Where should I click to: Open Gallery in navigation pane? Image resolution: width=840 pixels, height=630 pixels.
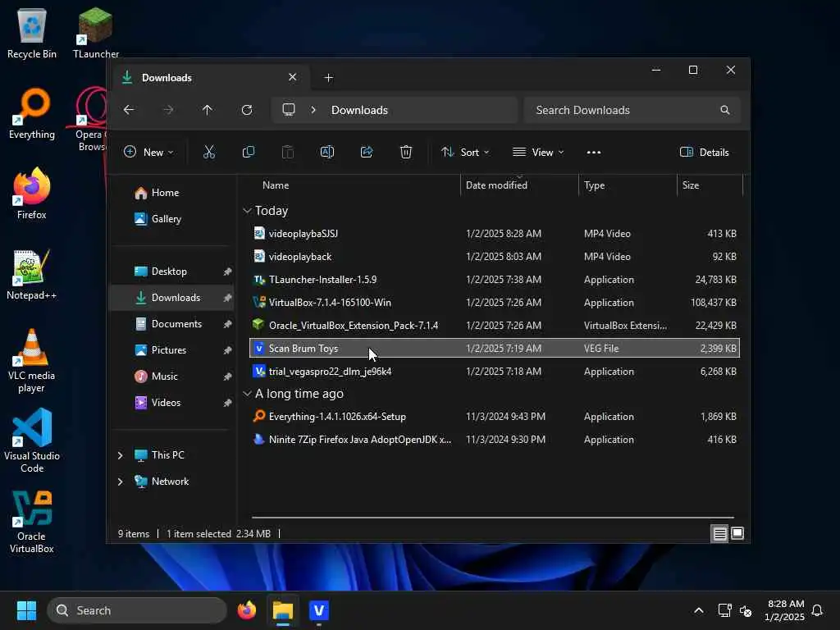[x=166, y=218]
